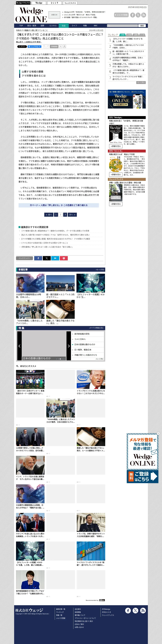Select the ranking 24時間 tab

(x=129, y=35)
